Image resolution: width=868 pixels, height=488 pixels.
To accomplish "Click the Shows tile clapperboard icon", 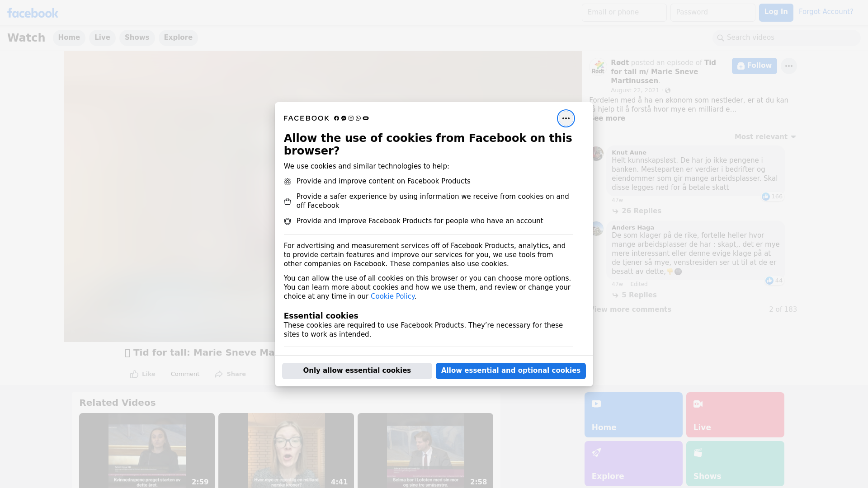I will coord(698,453).
